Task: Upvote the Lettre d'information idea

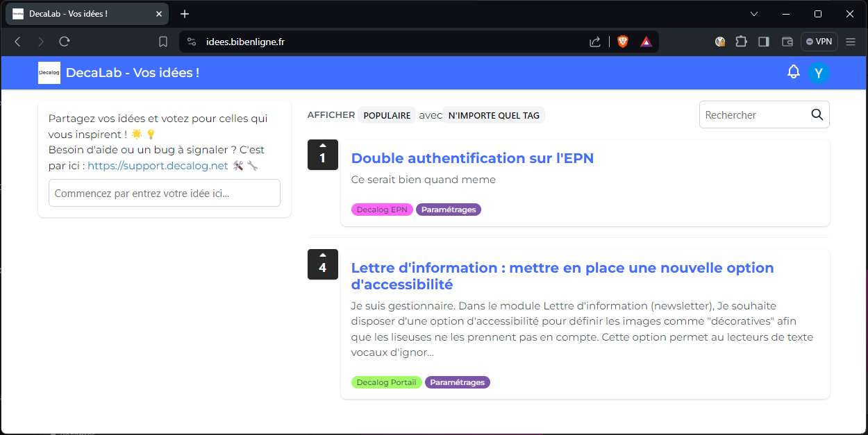Action: (322, 264)
